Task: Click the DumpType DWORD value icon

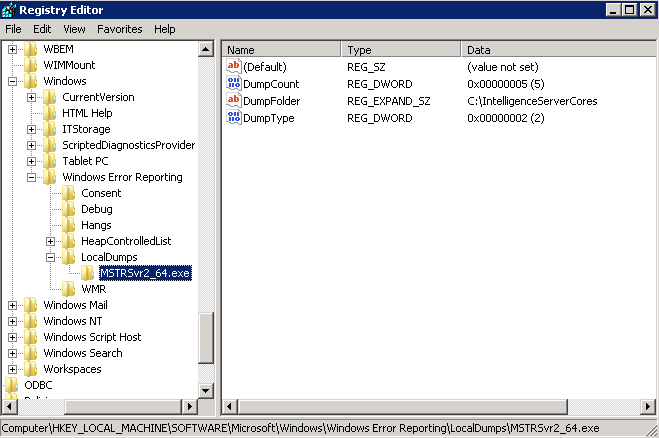Action: pos(234,118)
